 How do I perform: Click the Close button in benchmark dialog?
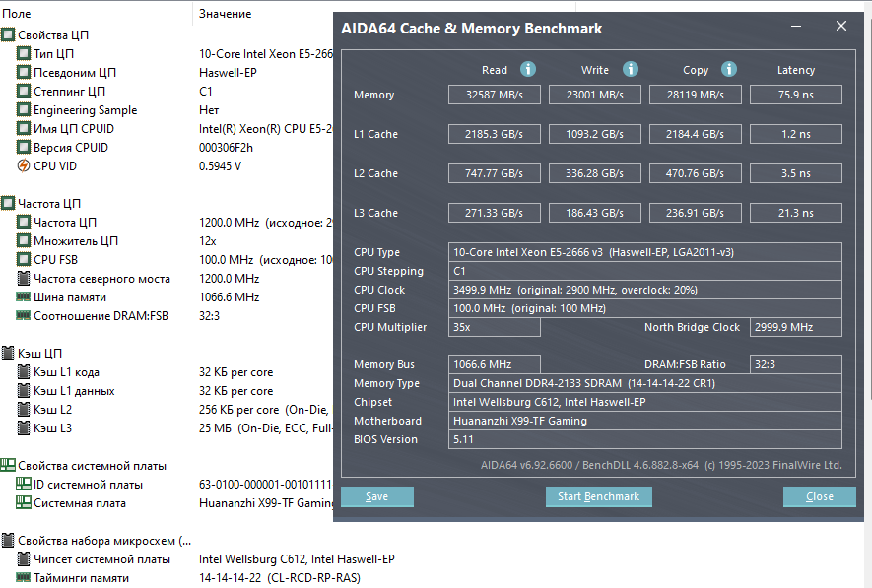819,496
